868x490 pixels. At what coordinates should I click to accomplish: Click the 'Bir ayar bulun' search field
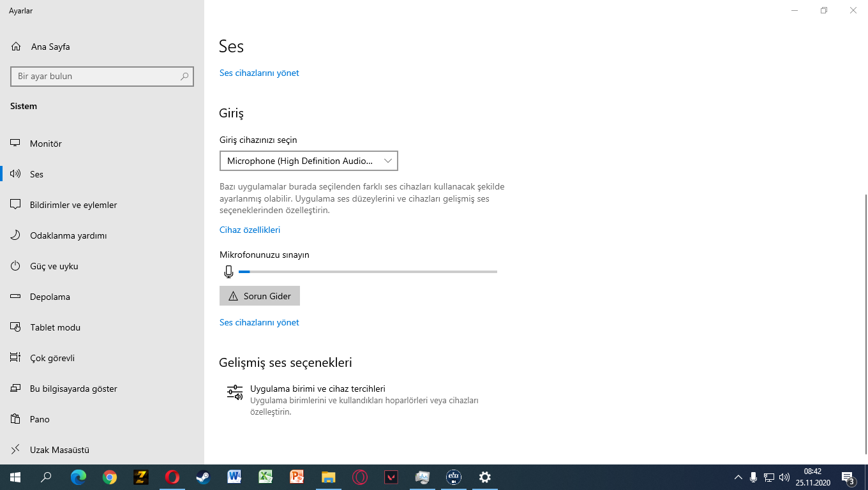102,76
